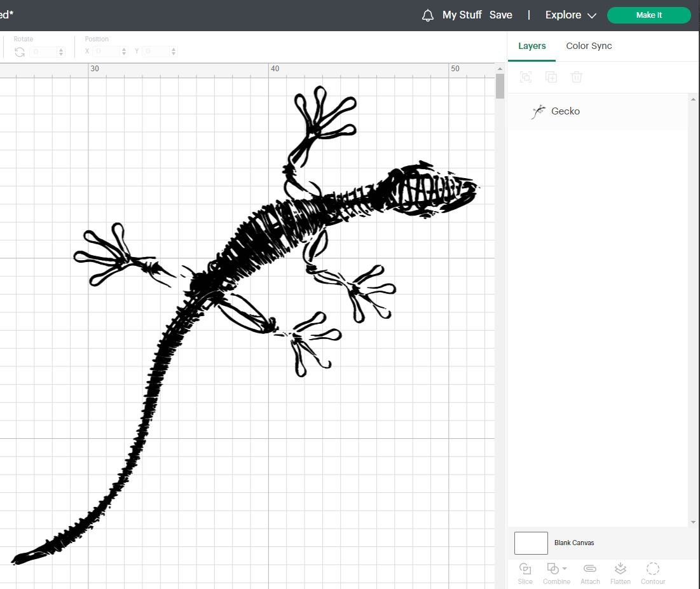Image resolution: width=700 pixels, height=589 pixels.
Task: Switch to the Color Sync tab
Action: point(589,46)
